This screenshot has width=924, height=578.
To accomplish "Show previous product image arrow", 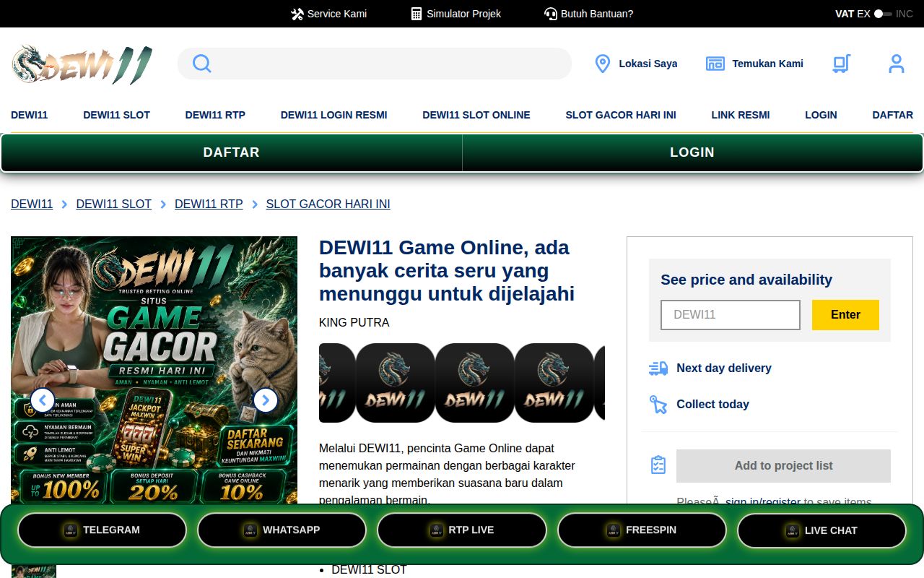I will tap(43, 400).
